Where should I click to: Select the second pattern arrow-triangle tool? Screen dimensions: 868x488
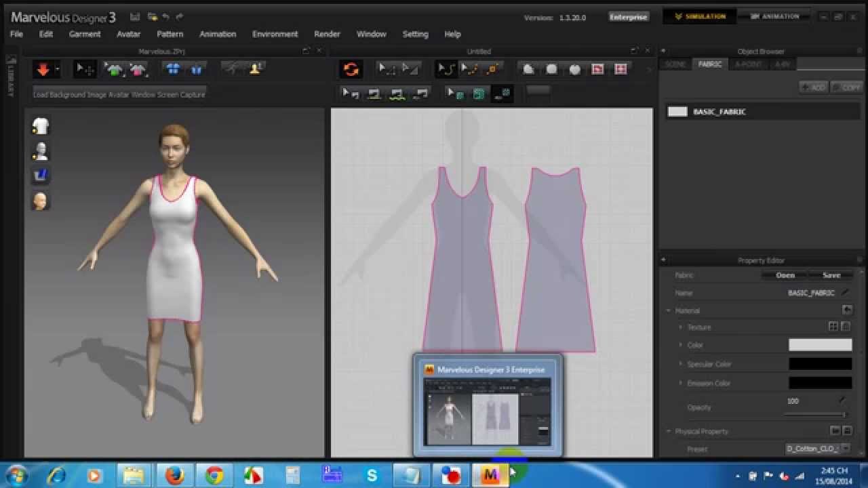coord(410,68)
